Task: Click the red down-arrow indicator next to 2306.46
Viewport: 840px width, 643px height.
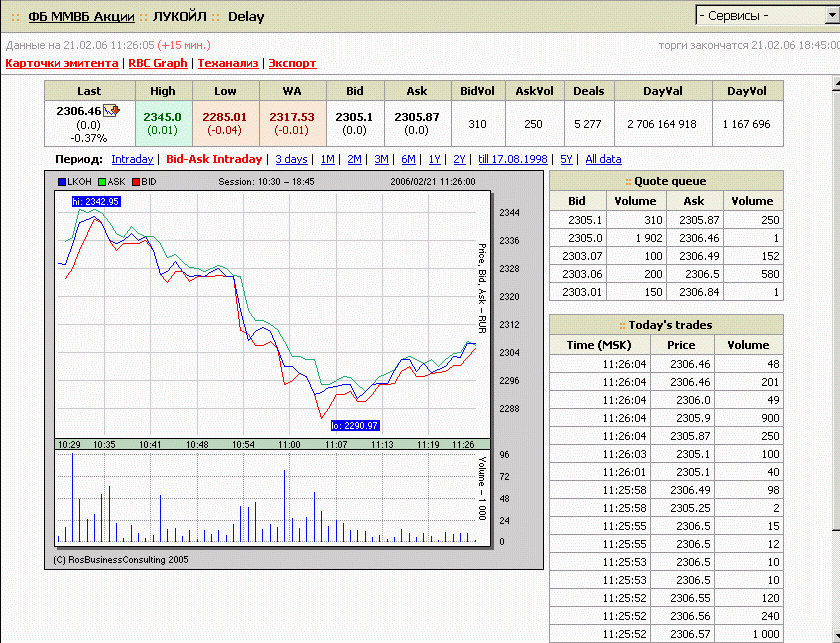Action: (117, 110)
